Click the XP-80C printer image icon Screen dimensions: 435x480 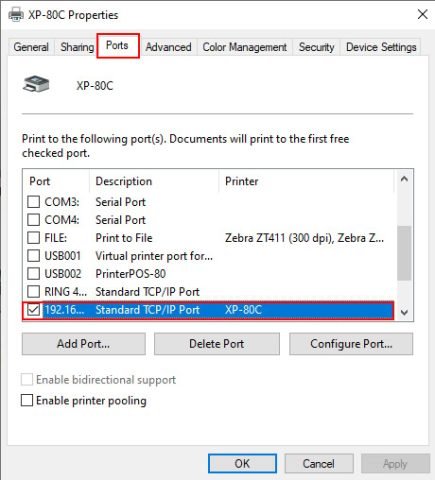tap(36, 84)
